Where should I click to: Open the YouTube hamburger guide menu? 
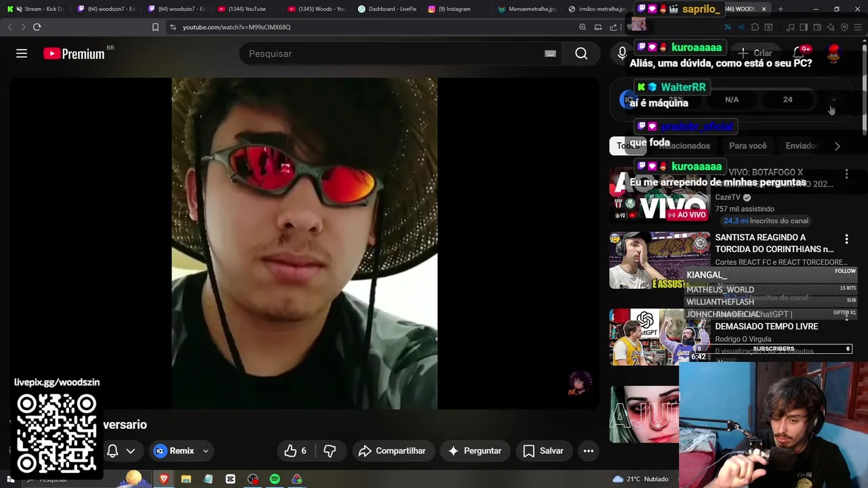coord(22,54)
